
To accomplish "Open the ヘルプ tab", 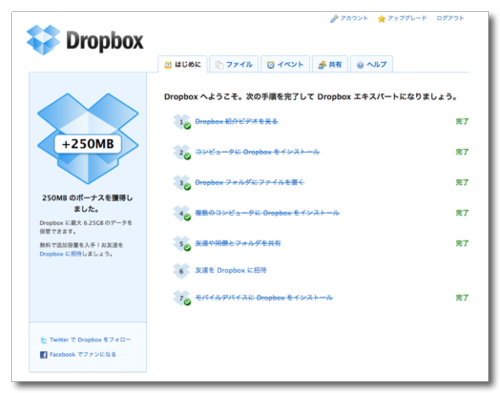I will (372, 64).
